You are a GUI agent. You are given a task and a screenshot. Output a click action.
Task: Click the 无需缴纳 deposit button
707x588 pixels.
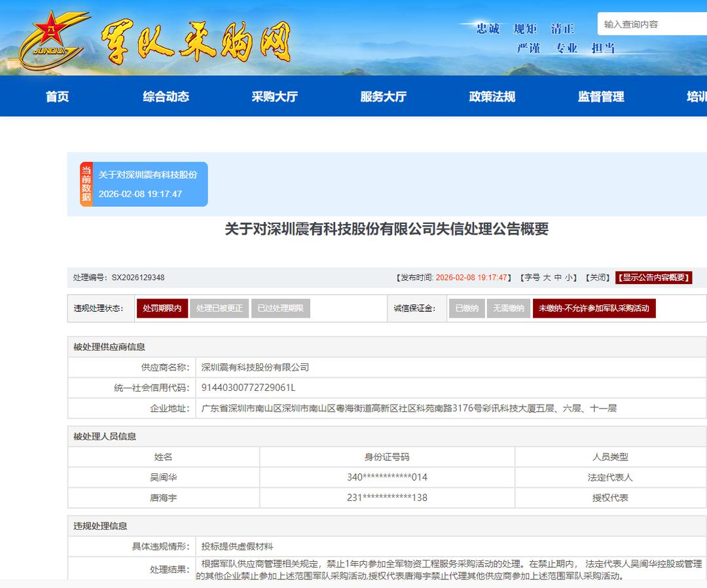tap(509, 308)
